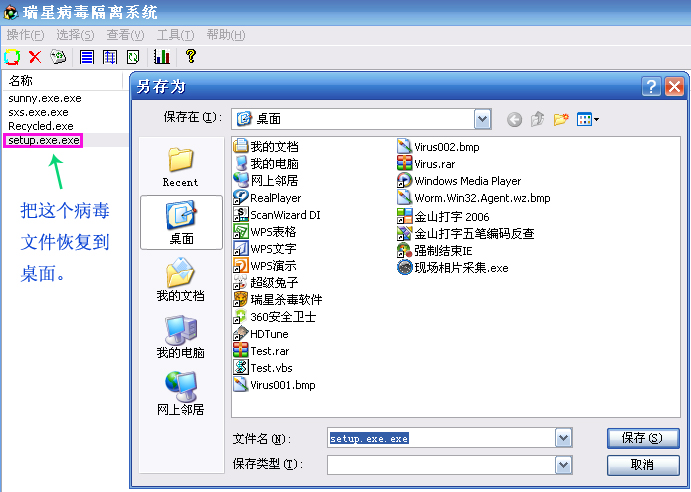The height and width of the screenshot is (492, 691).
Task: Click the red X delete toolbar icon
Action: (35, 57)
